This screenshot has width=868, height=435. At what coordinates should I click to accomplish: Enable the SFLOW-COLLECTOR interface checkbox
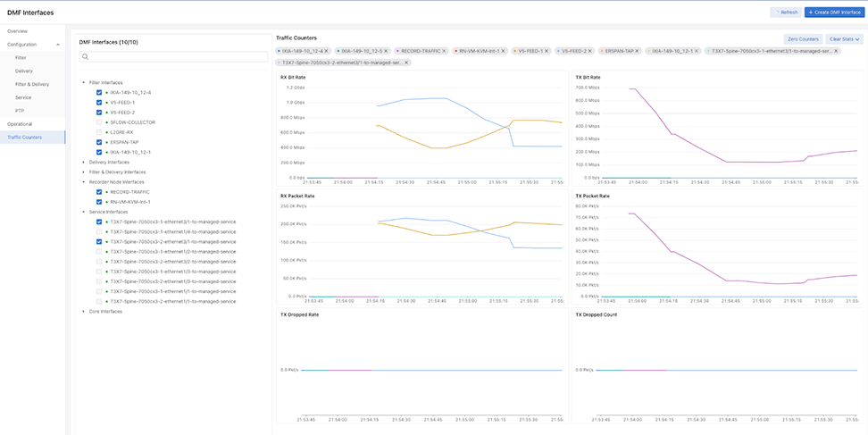pyautogui.click(x=98, y=122)
